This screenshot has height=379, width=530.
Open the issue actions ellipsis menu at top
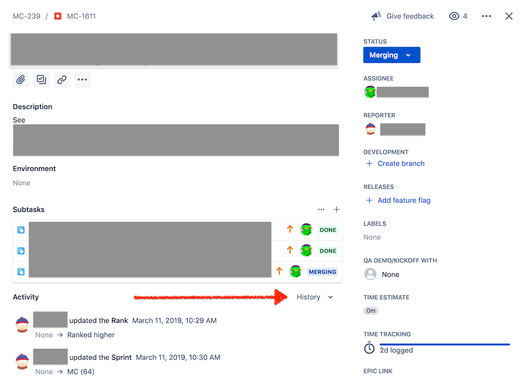(486, 16)
